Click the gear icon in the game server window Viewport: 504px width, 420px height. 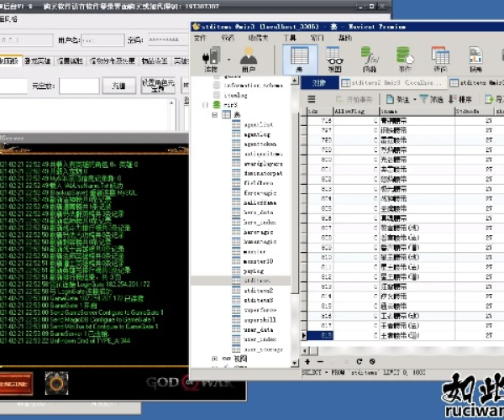pos(56,383)
